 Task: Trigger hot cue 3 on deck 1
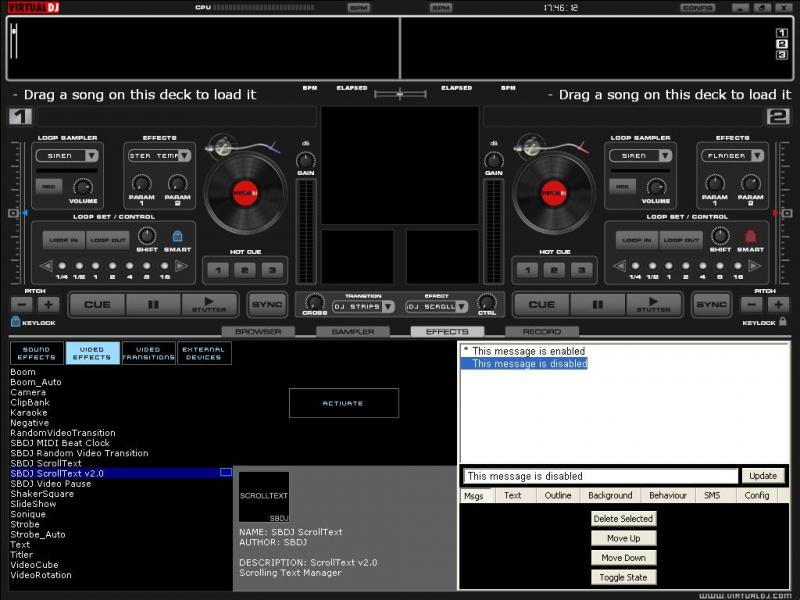pos(272,270)
